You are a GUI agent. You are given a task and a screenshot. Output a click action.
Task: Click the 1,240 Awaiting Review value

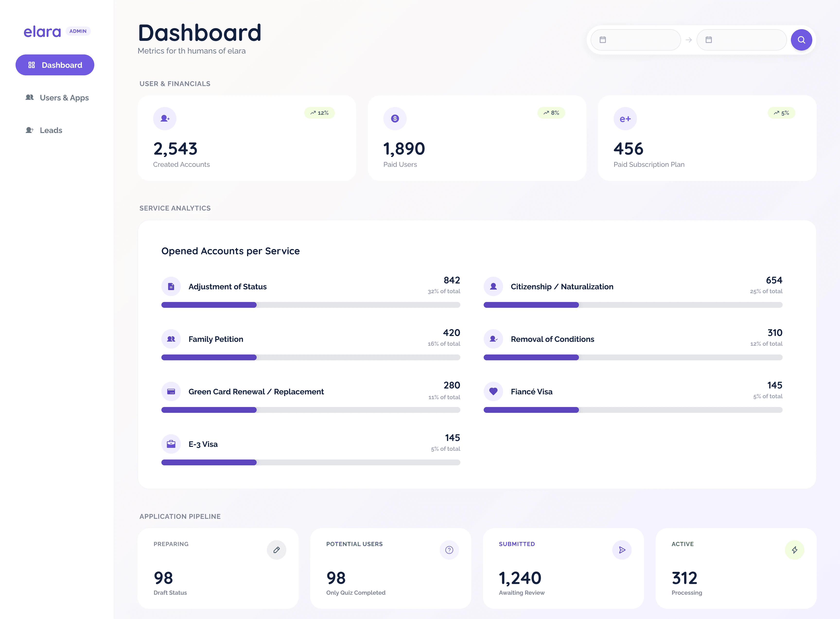(520, 578)
